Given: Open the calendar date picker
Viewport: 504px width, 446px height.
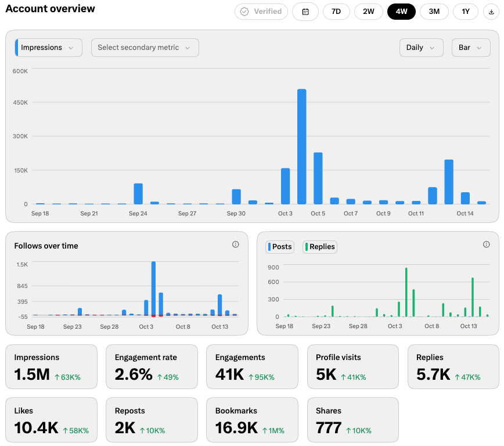Looking at the screenshot, I should [305, 12].
